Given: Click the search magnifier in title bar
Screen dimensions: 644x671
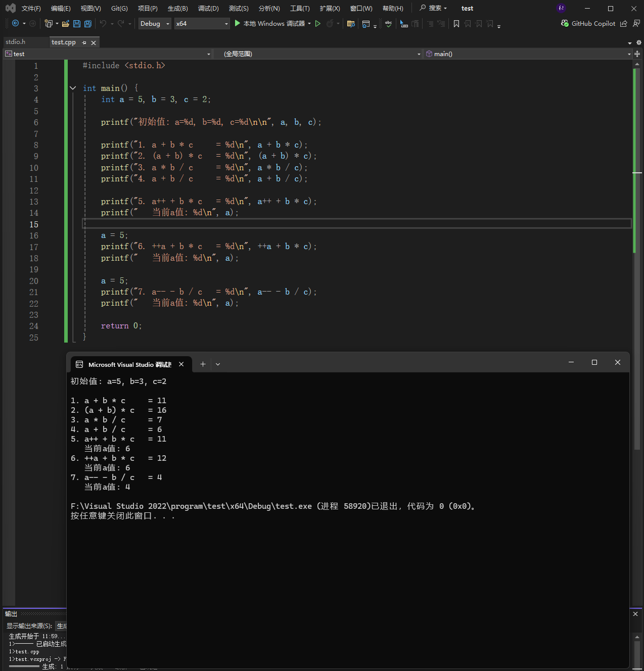Looking at the screenshot, I should [x=423, y=8].
